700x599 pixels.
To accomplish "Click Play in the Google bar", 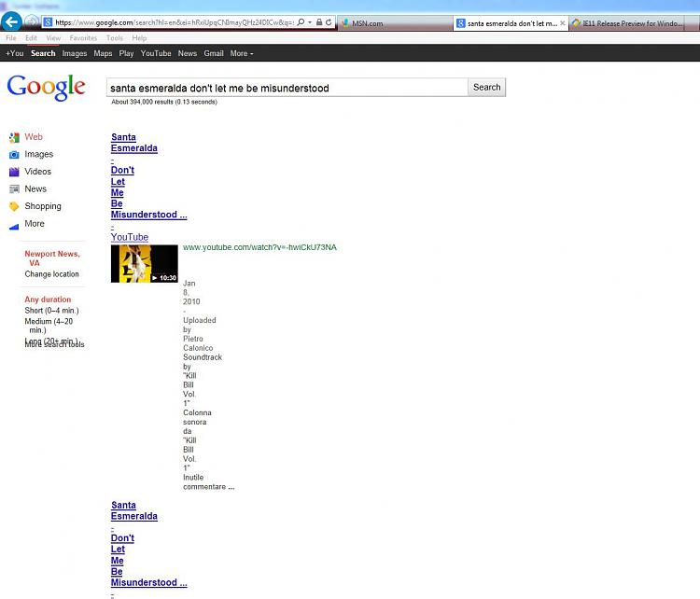I will point(126,53).
